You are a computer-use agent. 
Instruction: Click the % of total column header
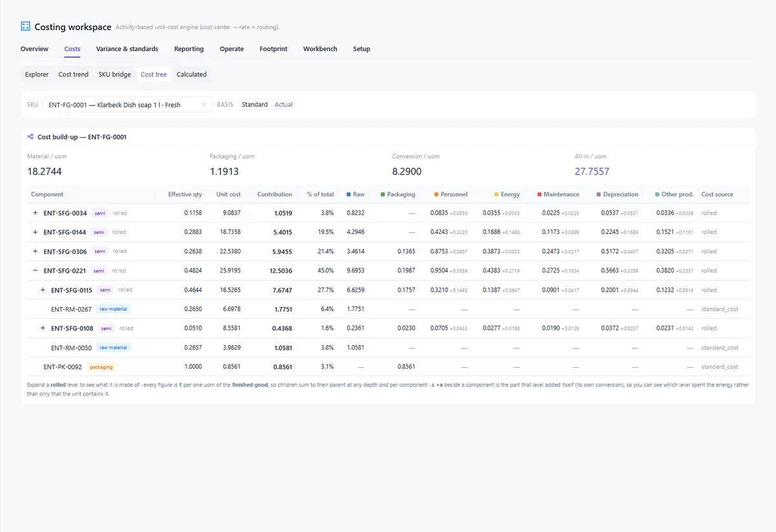pyautogui.click(x=320, y=194)
